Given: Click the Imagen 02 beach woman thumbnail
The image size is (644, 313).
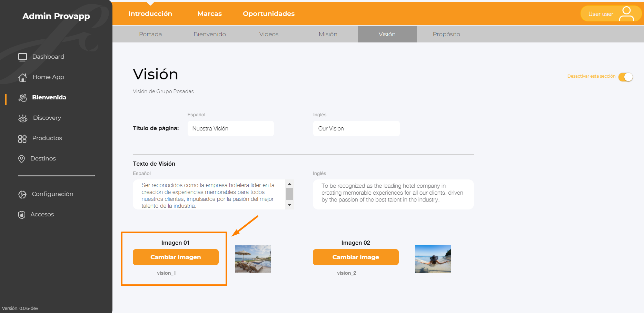Looking at the screenshot, I should [433, 259].
